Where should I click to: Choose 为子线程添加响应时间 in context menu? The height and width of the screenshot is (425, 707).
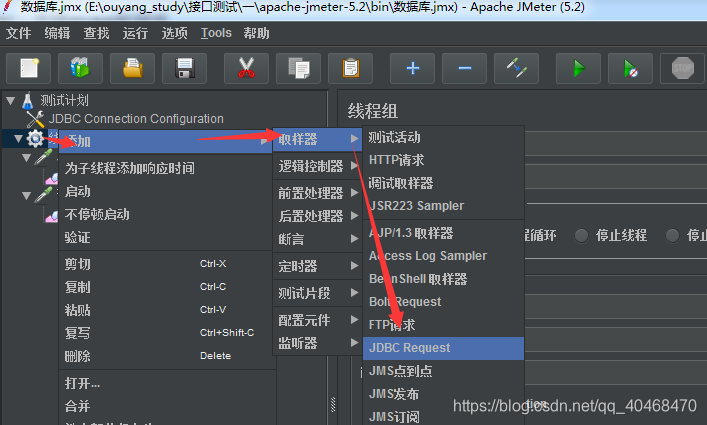[166, 168]
